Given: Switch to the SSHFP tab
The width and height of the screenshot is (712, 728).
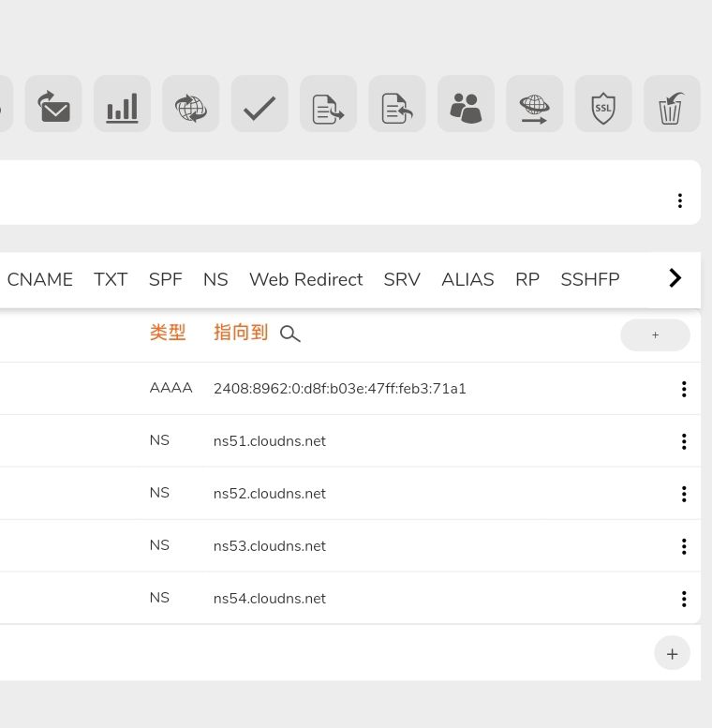Looking at the screenshot, I should pyautogui.click(x=590, y=279).
